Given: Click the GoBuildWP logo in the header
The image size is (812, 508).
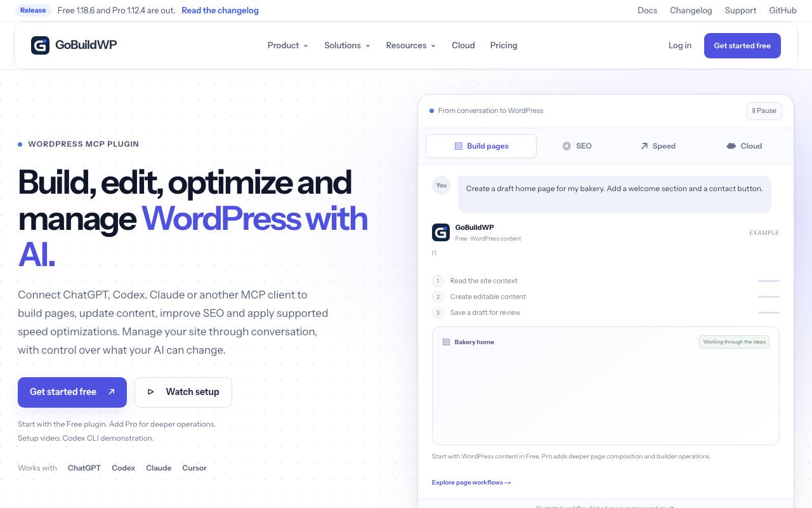Looking at the screenshot, I should click(74, 45).
